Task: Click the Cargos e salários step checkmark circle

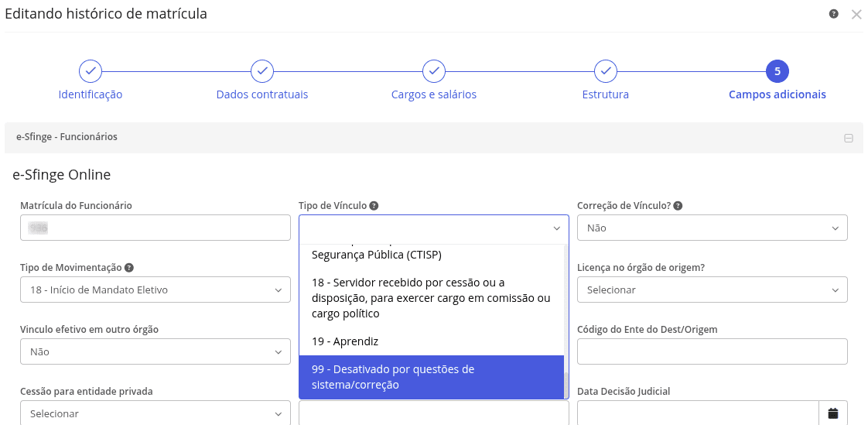Action: pyautogui.click(x=434, y=71)
